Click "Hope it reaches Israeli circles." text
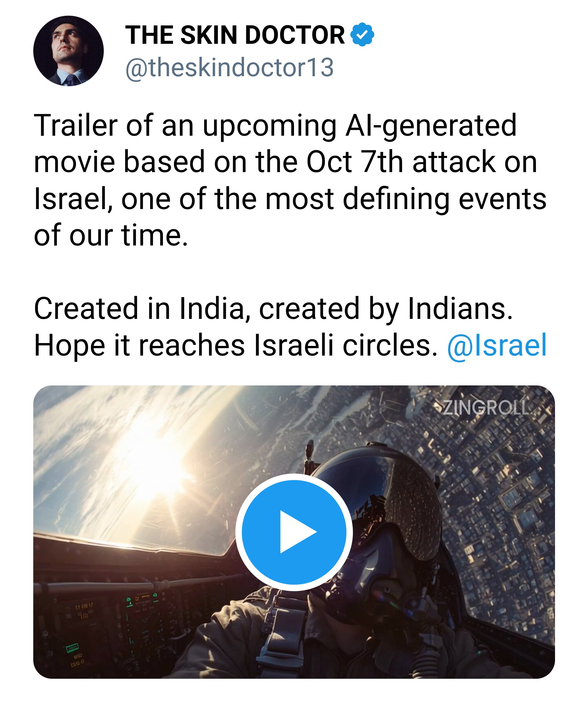 click(236, 345)
